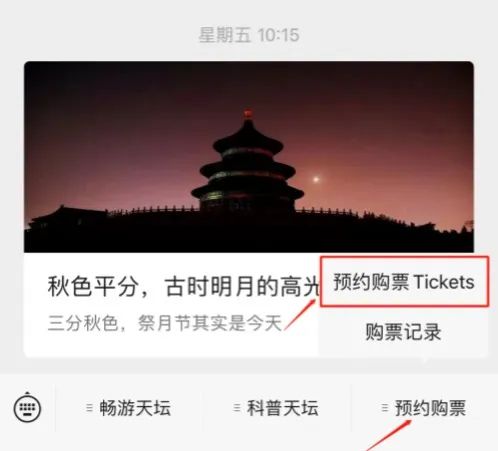This screenshot has height=451, width=498.
Task: Tap the list icon beside 预约购票
Action: point(385,408)
